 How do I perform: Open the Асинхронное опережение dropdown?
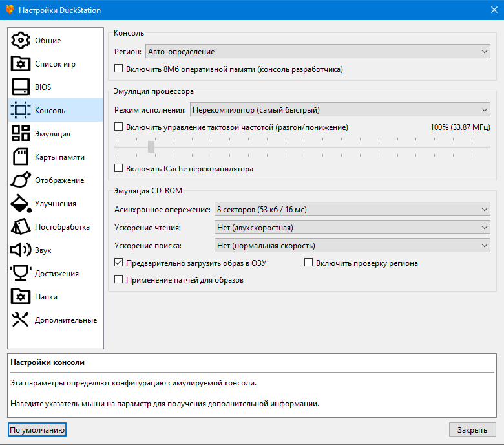(x=352, y=209)
